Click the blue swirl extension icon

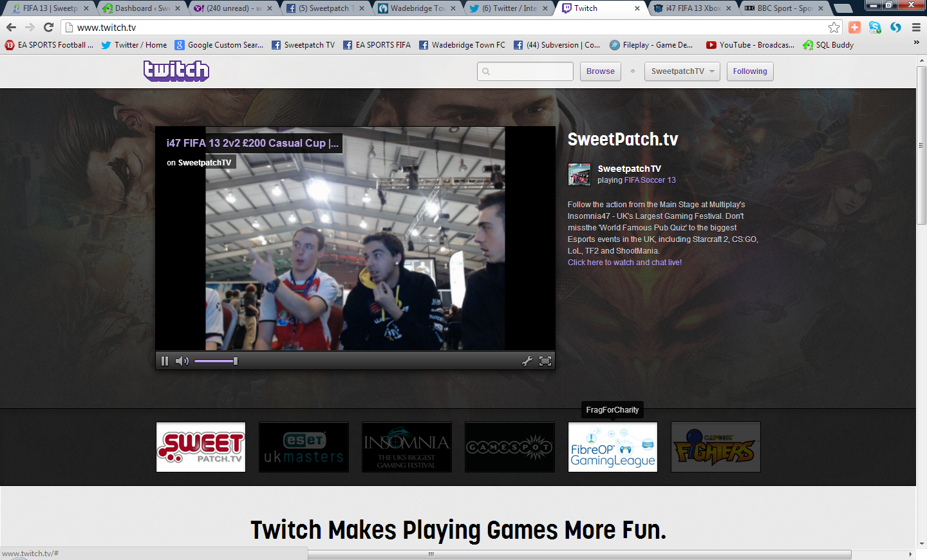pos(895,27)
